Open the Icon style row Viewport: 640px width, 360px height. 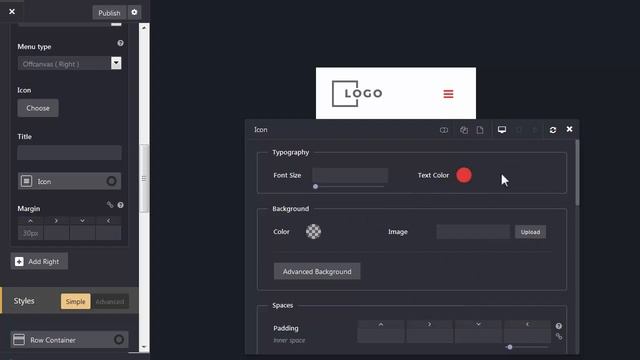pos(69,181)
